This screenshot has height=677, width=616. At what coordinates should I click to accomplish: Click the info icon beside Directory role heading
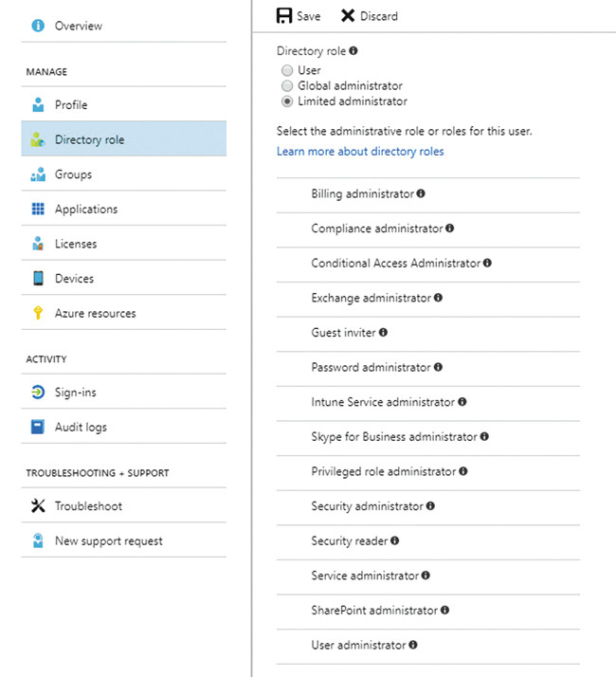coord(353,51)
